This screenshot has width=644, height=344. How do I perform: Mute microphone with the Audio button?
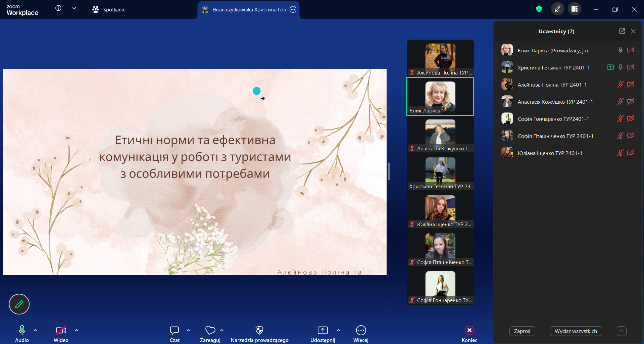[22, 331]
